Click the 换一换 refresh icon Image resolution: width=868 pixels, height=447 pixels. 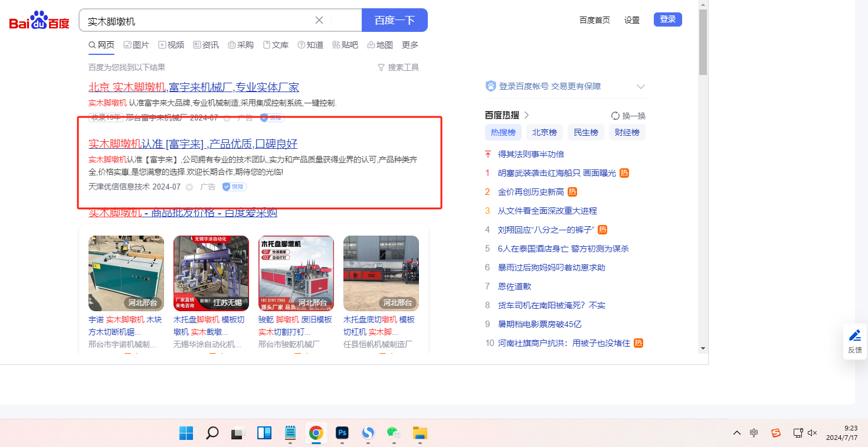tap(615, 116)
